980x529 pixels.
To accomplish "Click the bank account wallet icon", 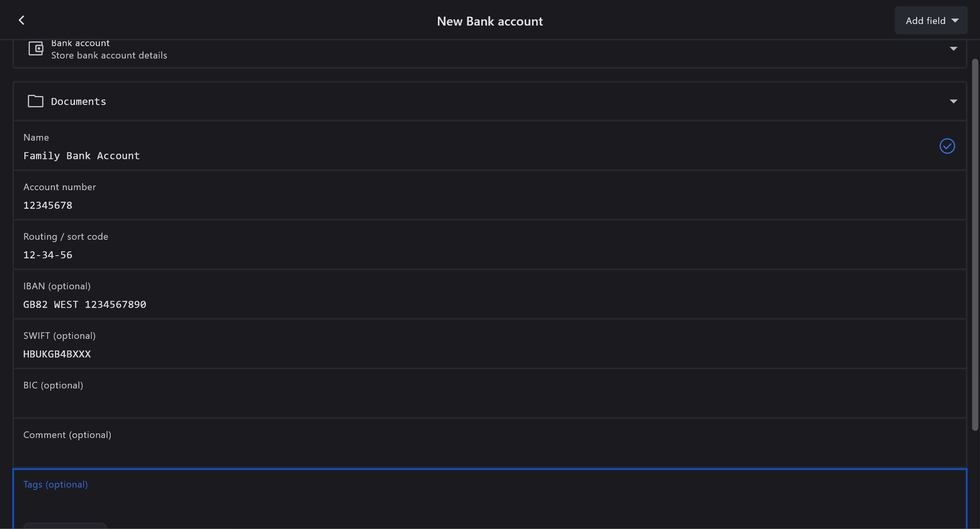I will [36, 48].
